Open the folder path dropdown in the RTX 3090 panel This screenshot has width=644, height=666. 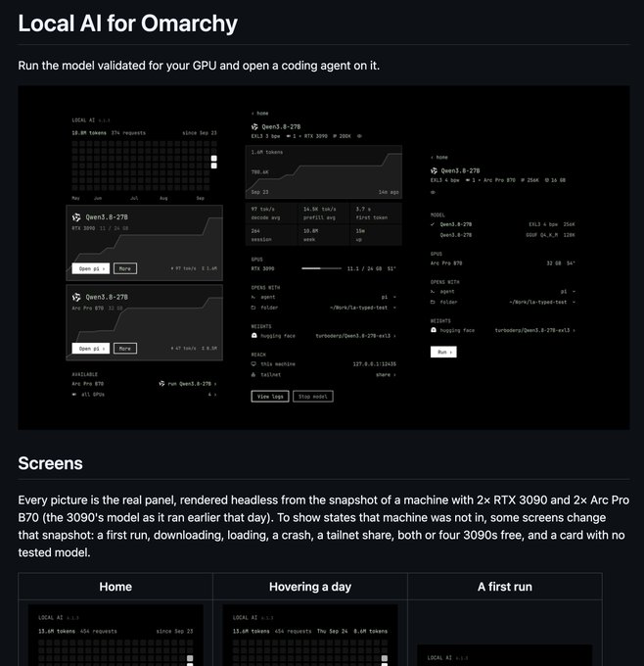pyautogui.click(x=363, y=308)
